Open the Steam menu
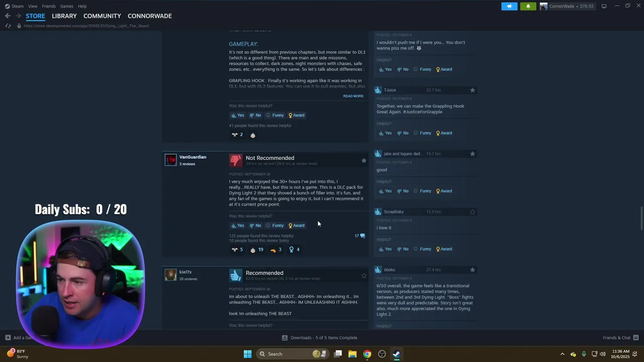This screenshot has width=644, height=362. 14,6
